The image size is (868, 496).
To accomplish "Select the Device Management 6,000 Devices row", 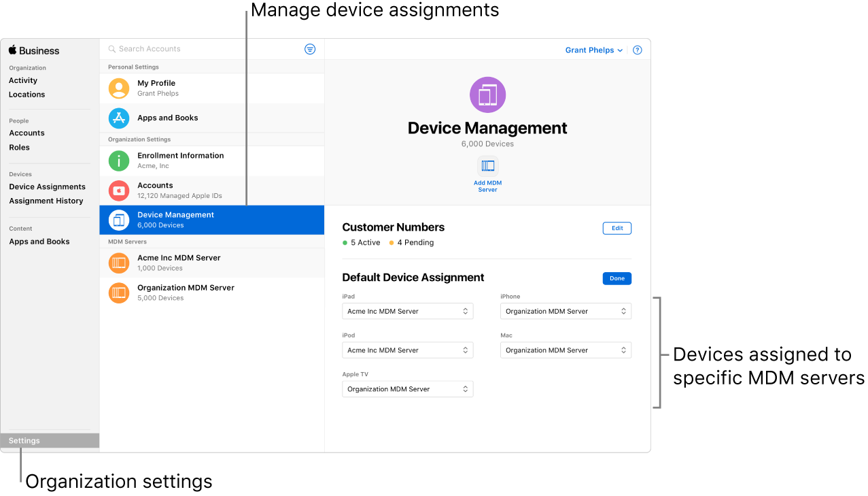I will pyautogui.click(x=212, y=220).
